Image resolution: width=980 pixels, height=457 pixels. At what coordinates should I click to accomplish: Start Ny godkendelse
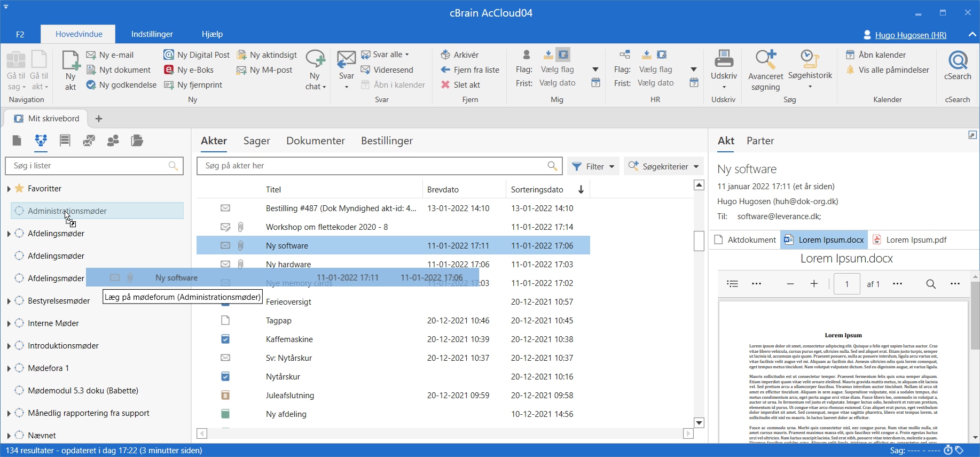pyautogui.click(x=121, y=84)
